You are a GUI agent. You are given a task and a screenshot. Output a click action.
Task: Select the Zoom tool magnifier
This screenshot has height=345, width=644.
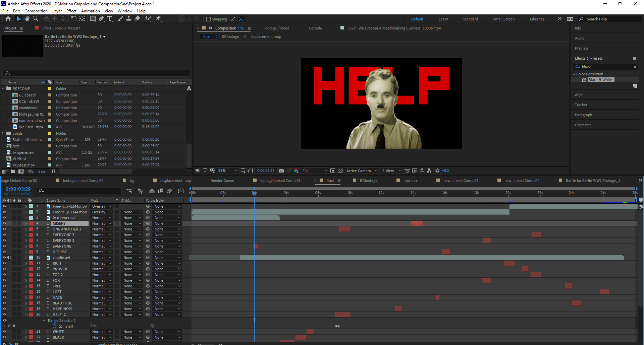[36, 19]
